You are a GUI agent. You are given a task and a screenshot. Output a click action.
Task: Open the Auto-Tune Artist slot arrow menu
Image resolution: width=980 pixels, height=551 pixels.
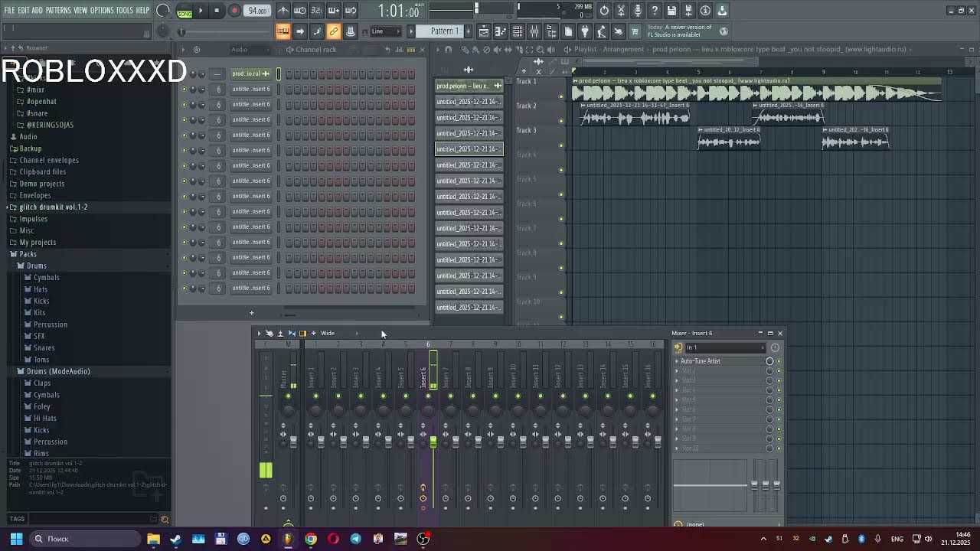(677, 361)
